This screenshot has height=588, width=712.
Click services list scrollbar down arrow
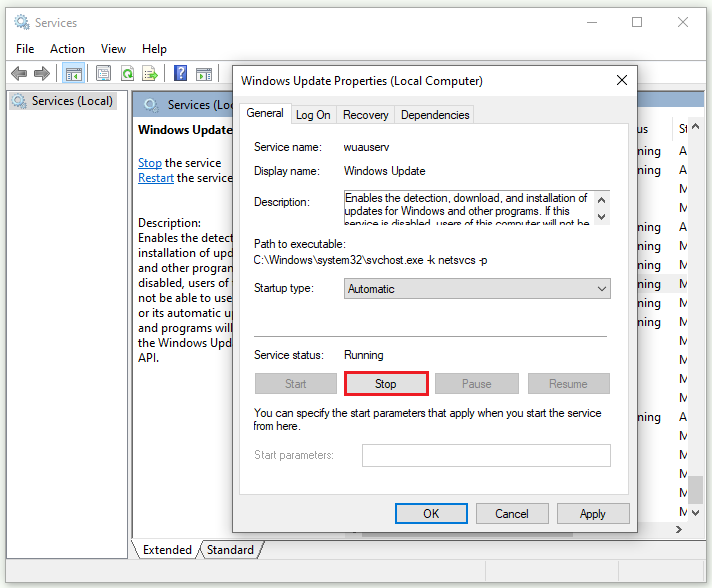(x=695, y=513)
